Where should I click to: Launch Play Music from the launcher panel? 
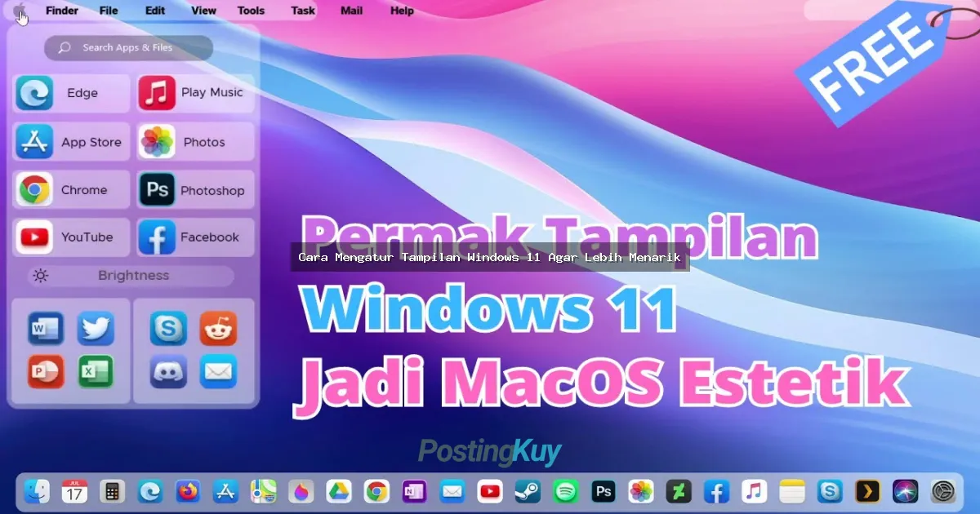[x=195, y=93]
